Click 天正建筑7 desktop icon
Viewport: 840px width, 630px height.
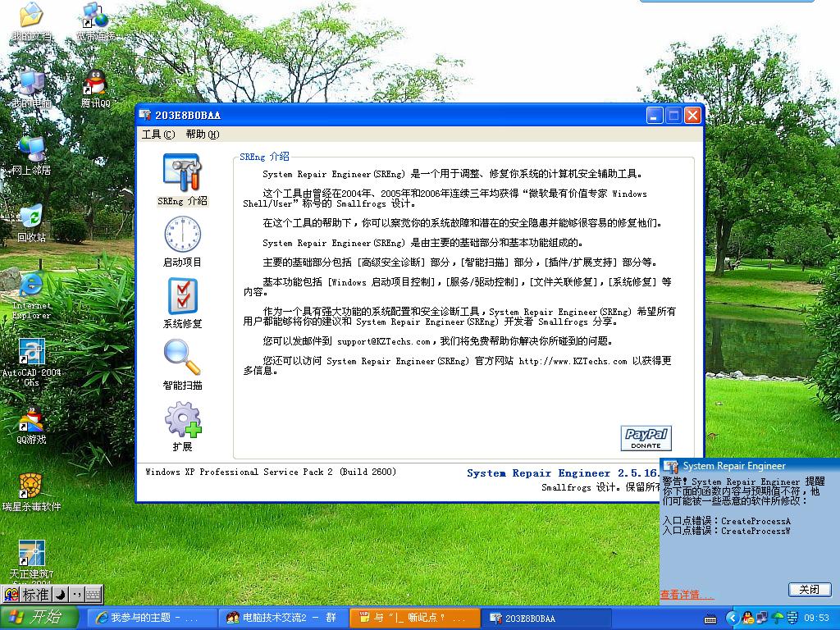click(31, 561)
